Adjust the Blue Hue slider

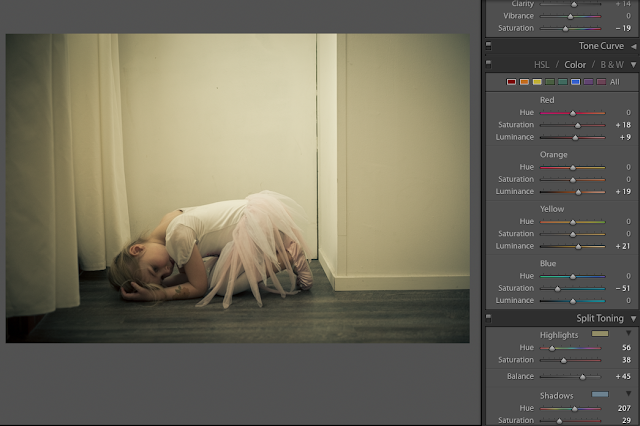click(x=573, y=277)
